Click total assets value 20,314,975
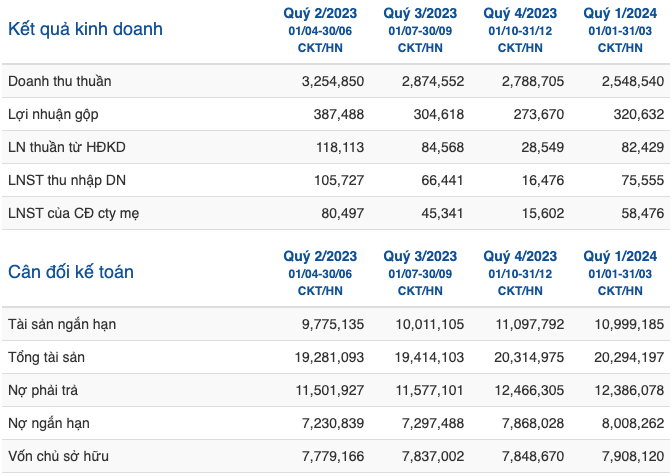The height and width of the screenshot is (476, 672). point(529,357)
